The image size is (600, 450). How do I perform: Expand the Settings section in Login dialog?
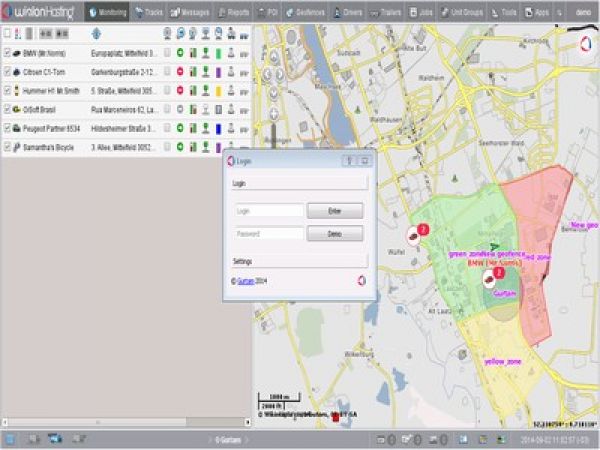point(299,260)
